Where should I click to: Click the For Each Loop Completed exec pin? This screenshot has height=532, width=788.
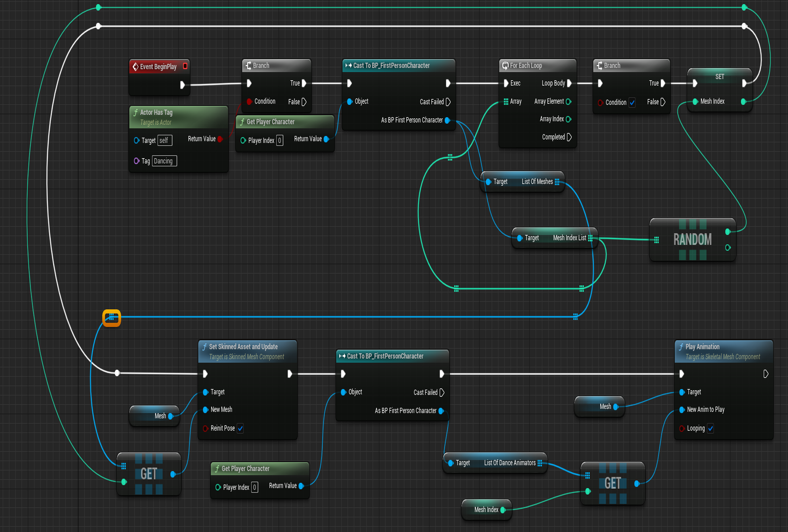coord(569,137)
